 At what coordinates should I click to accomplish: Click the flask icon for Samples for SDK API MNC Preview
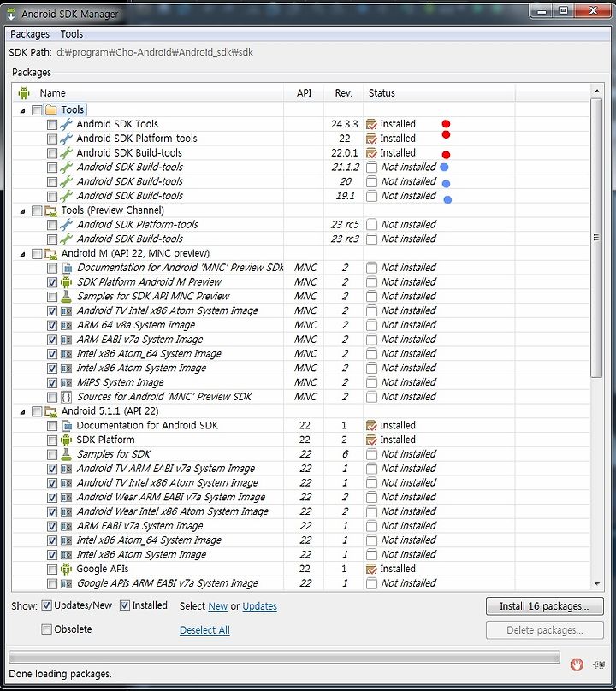pos(66,296)
